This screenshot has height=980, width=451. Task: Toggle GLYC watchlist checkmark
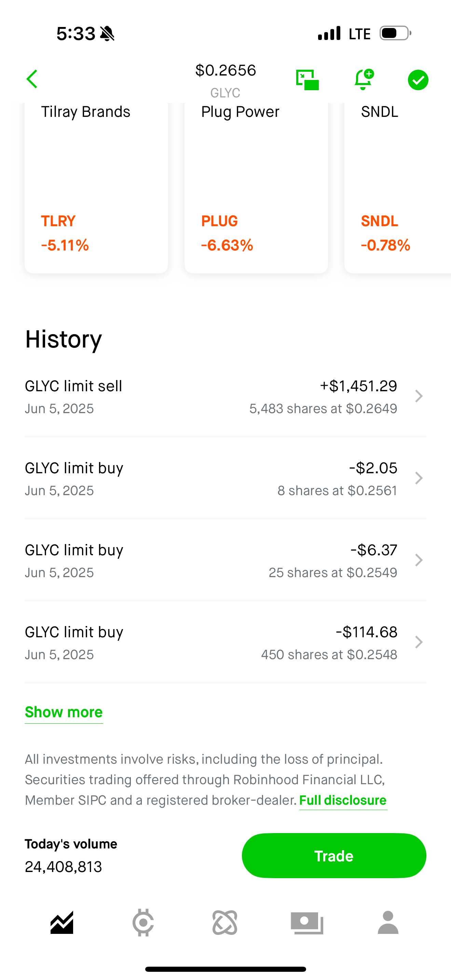pos(418,80)
